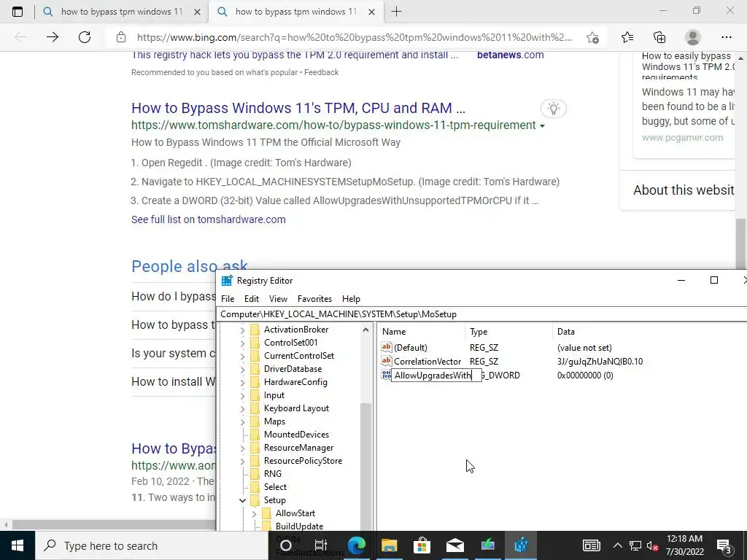The image size is (747, 560).
Task: Expand the ResourceManager key
Action: (x=242, y=448)
